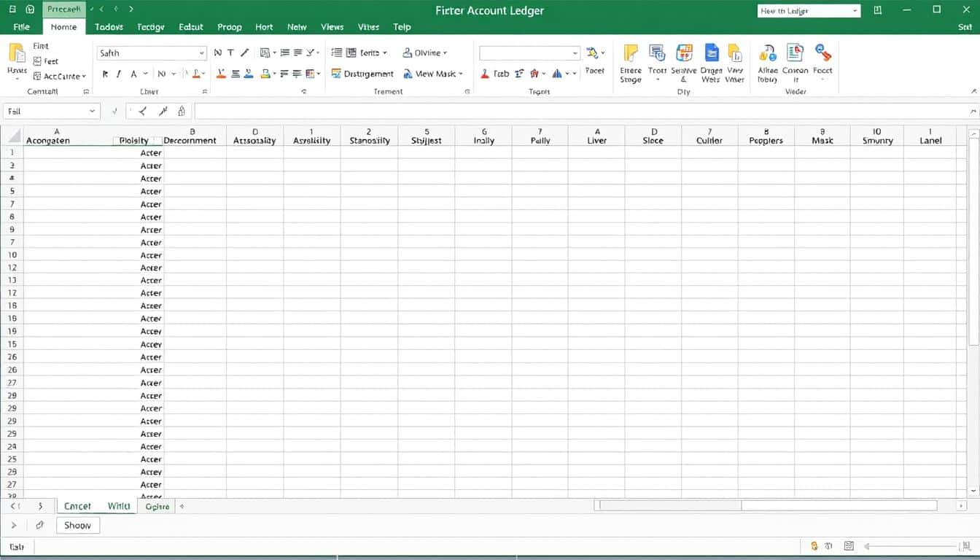The image size is (980, 560).
Task: Select the Peoplers column header
Action: [766, 136]
